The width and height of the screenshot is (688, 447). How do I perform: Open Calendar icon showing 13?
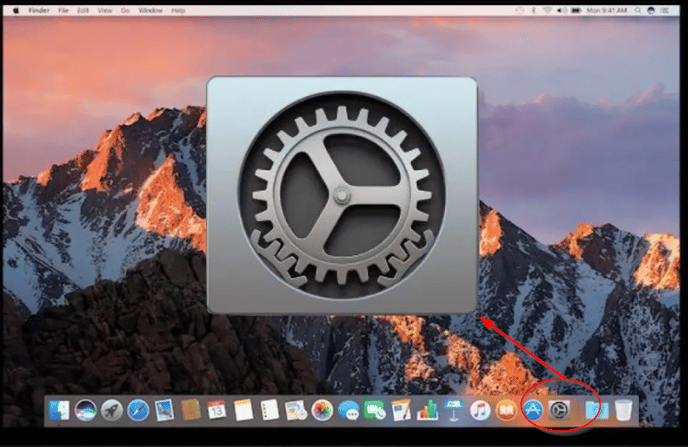217,411
